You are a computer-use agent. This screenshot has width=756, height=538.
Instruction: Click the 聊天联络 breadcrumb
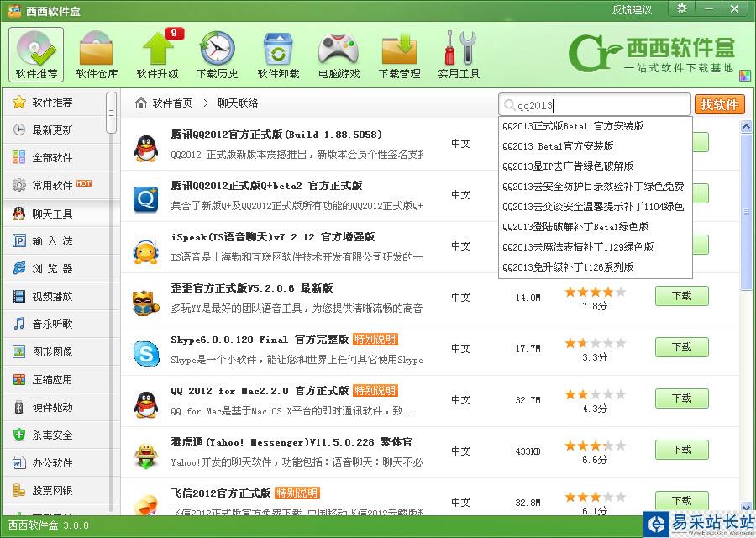point(238,103)
